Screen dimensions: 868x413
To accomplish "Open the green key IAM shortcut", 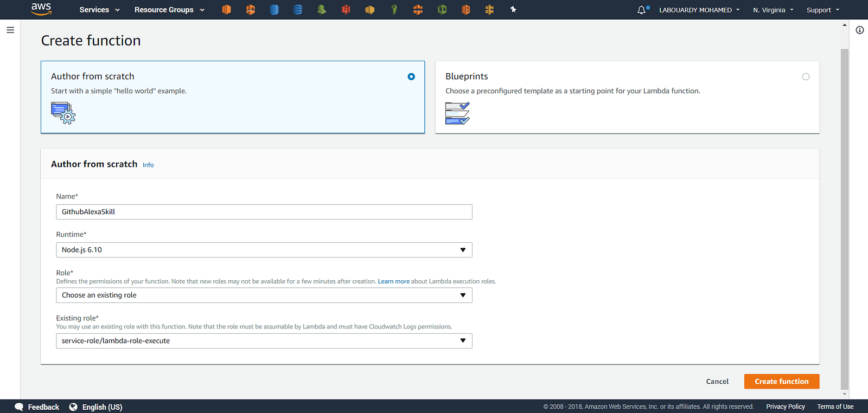I will pyautogui.click(x=394, y=10).
